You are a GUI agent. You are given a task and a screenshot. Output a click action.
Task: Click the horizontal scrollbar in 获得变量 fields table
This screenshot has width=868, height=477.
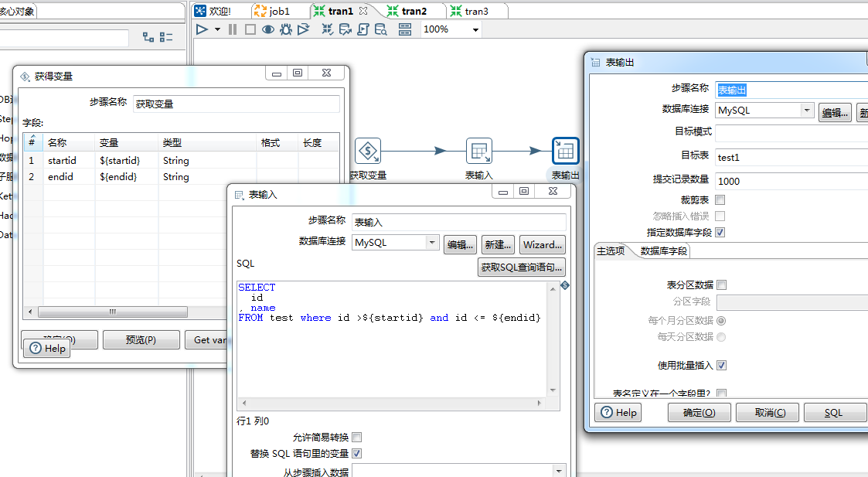112,312
